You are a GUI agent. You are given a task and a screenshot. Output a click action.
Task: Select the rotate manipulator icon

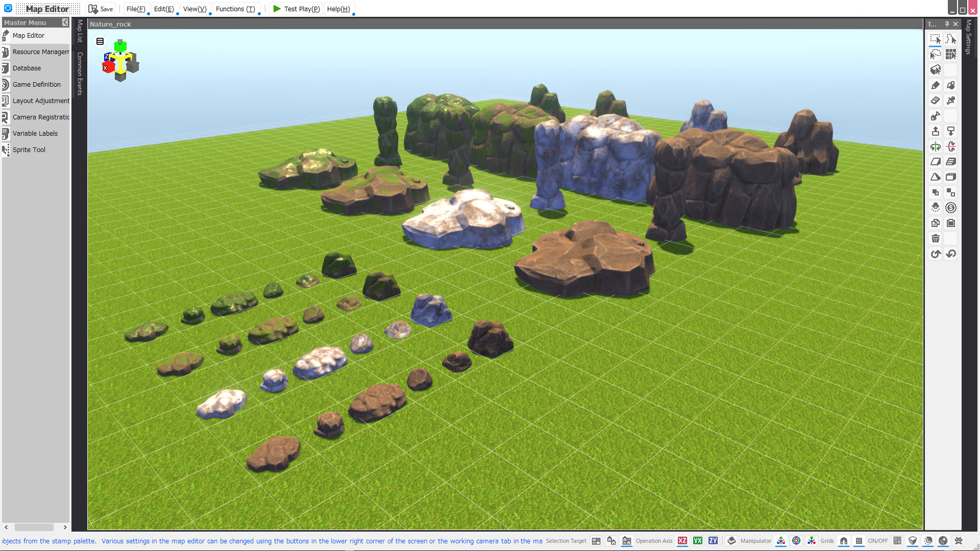coord(797,541)
